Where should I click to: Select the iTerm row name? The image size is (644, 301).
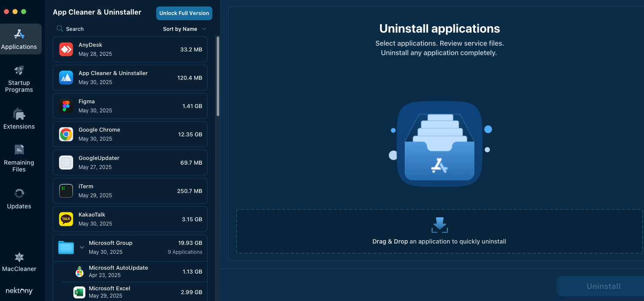[x=86, y=187]
